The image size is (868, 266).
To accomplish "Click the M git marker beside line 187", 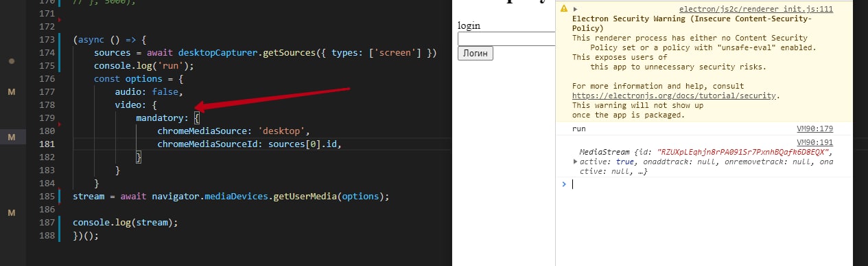I will (x=11, y=214).
